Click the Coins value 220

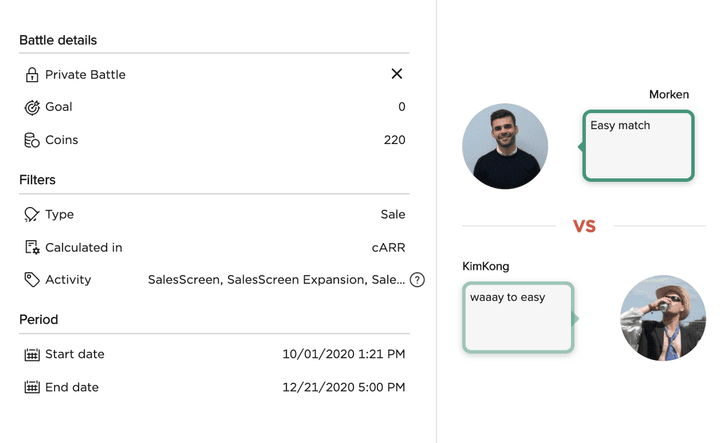point(394,140)
